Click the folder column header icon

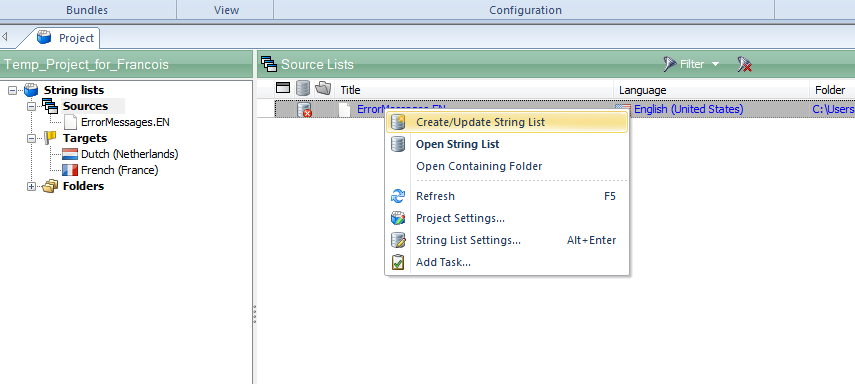[323, 88]
